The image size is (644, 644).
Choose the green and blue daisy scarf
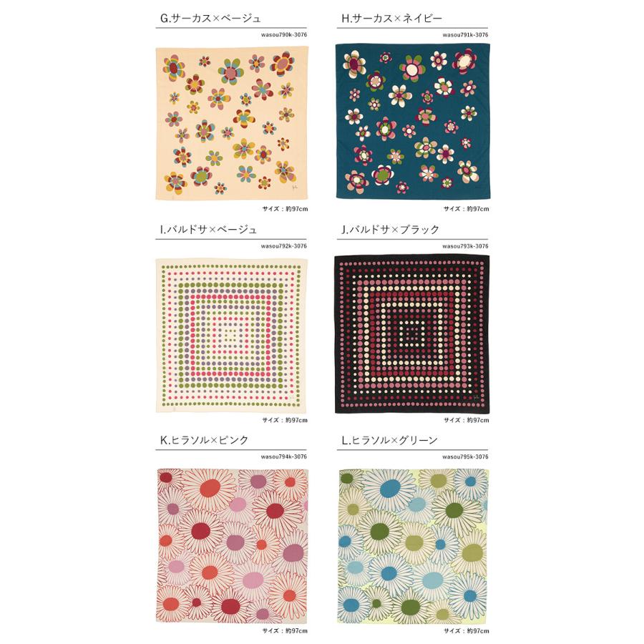click(x=413, y=546)
